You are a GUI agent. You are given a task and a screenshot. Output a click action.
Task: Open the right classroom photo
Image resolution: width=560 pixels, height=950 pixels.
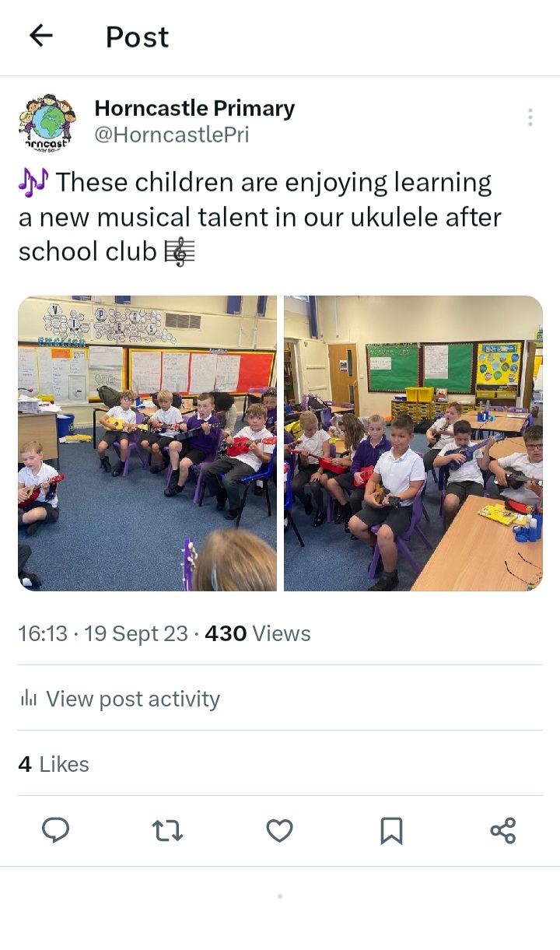(x=413, y=443)
